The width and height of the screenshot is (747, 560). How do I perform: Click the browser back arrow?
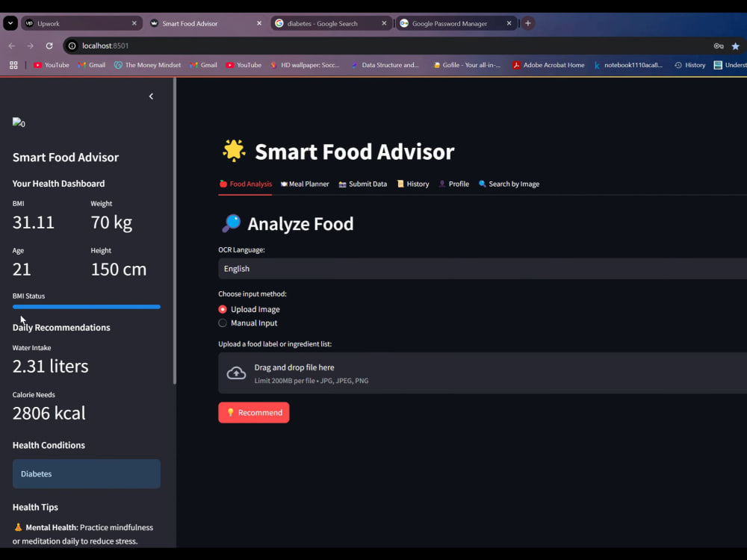pyautogui.click(x=12, y=46)
